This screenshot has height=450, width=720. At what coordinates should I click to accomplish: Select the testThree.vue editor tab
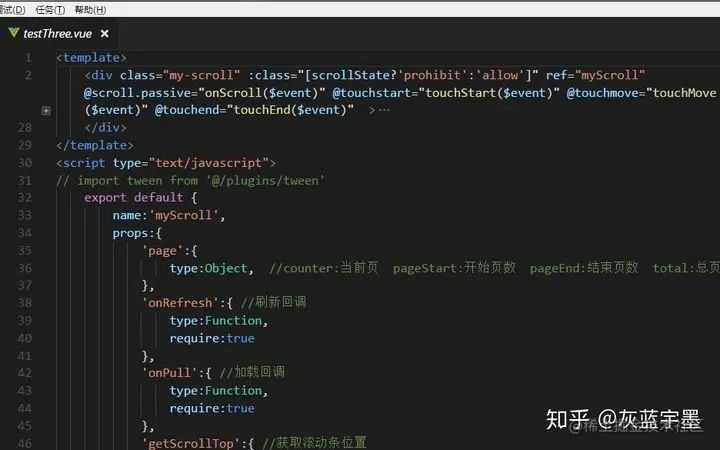click(x=58, y=34)
